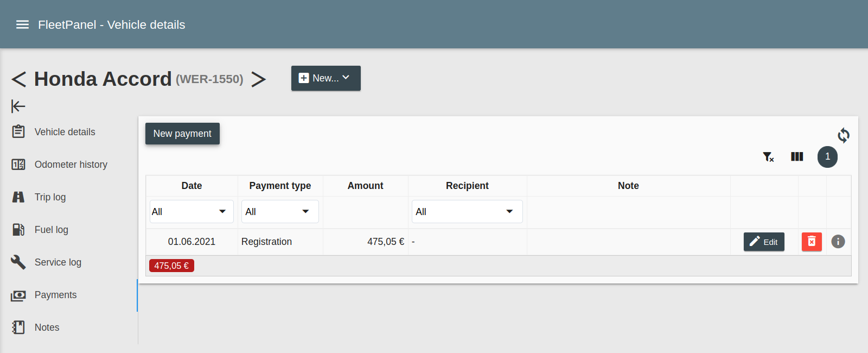Go to next vehicle arrow
868x353 pixels.
[259, 79]
